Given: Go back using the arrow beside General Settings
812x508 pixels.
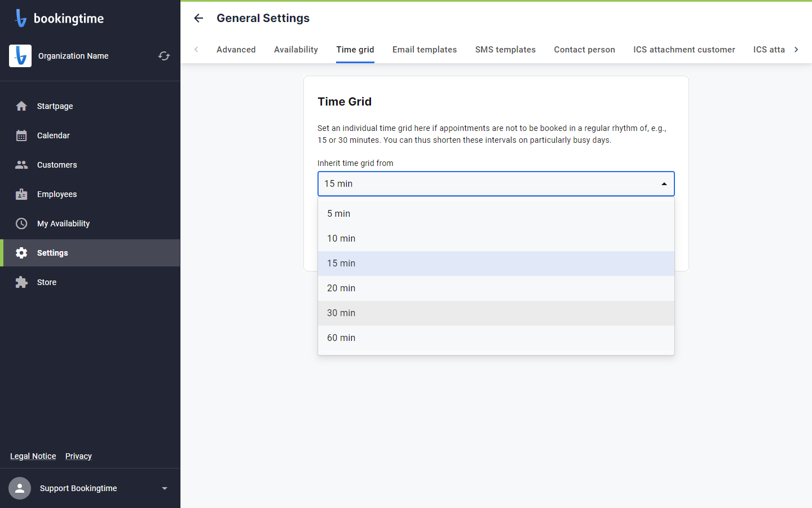Looking at the screenshot, I should click(x=198, y=18).
